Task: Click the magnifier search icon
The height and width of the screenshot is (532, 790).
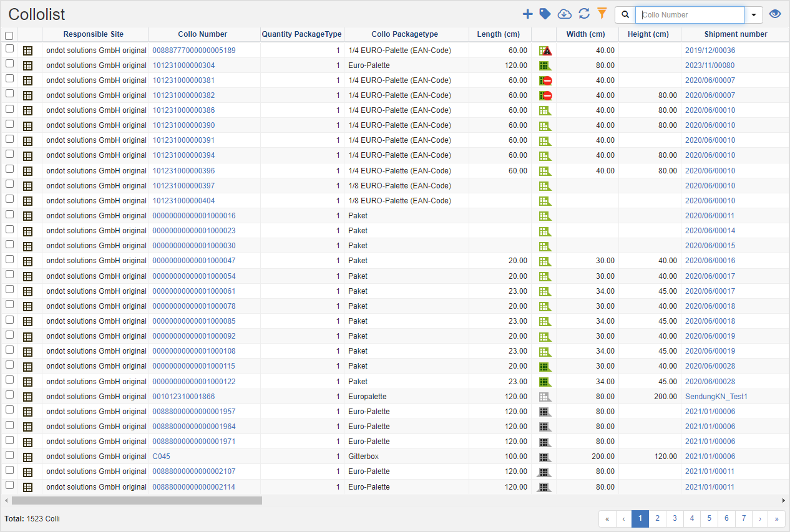Action: [x=625, y=15]
